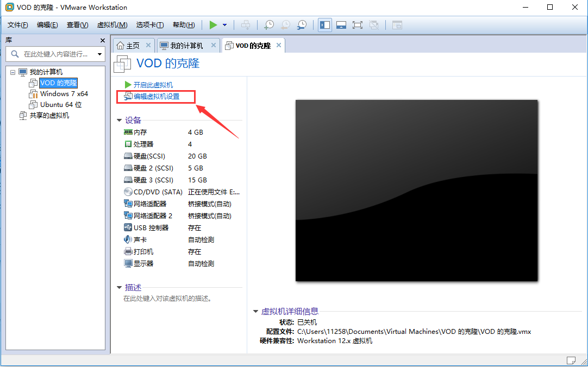Click the status bar message log icon

point(571,360)
